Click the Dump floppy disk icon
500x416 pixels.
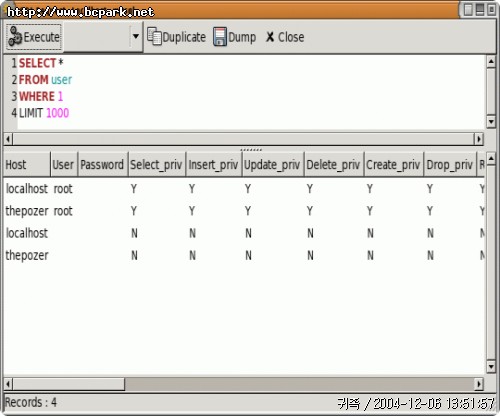pyautogui.click(x=220, y=36)
